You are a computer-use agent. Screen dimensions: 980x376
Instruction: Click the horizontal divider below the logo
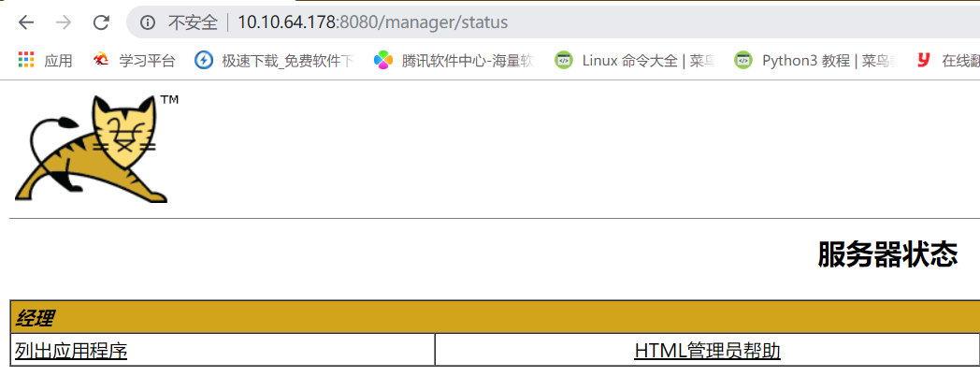[495, 218]
